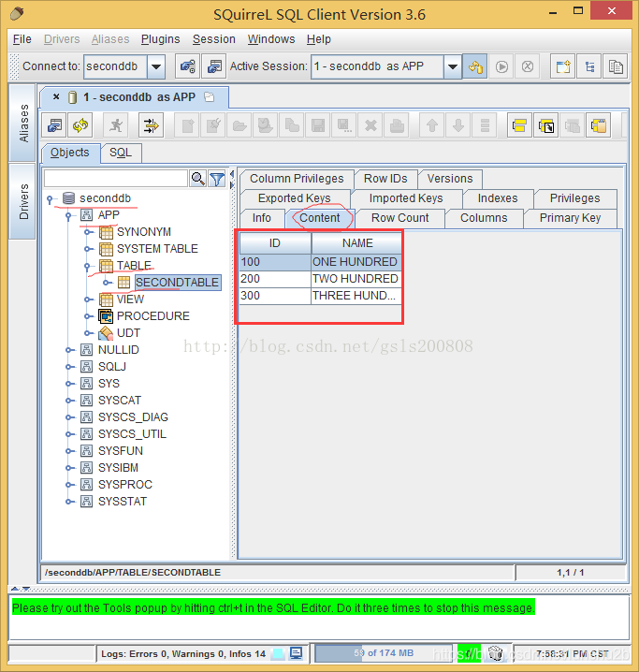This screenshot has height=672, width=639.
Task: Click the grayed-out print icon in session toolbar
Action: click(397, 125)
